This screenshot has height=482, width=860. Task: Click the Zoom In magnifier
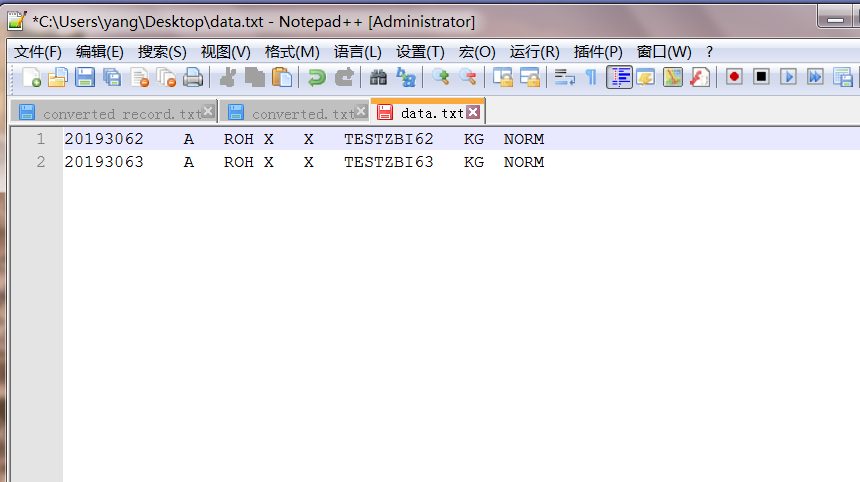(x=440, y=77)
